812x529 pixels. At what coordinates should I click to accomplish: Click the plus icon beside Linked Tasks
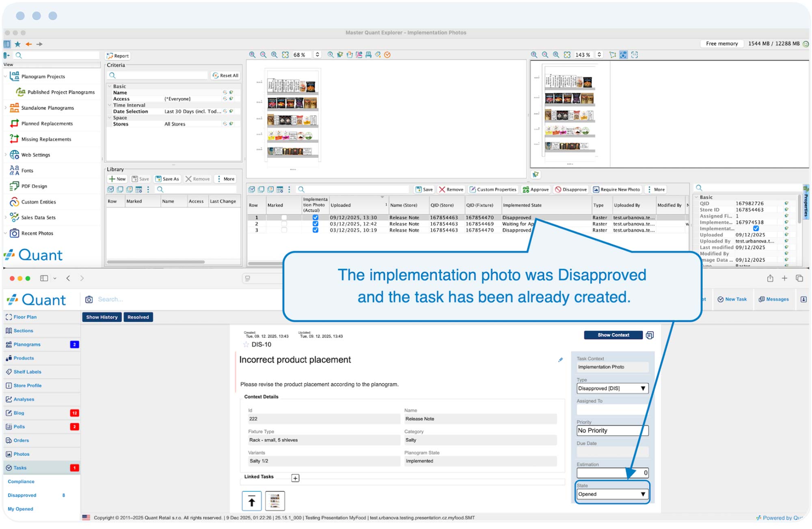coord(295,478)
